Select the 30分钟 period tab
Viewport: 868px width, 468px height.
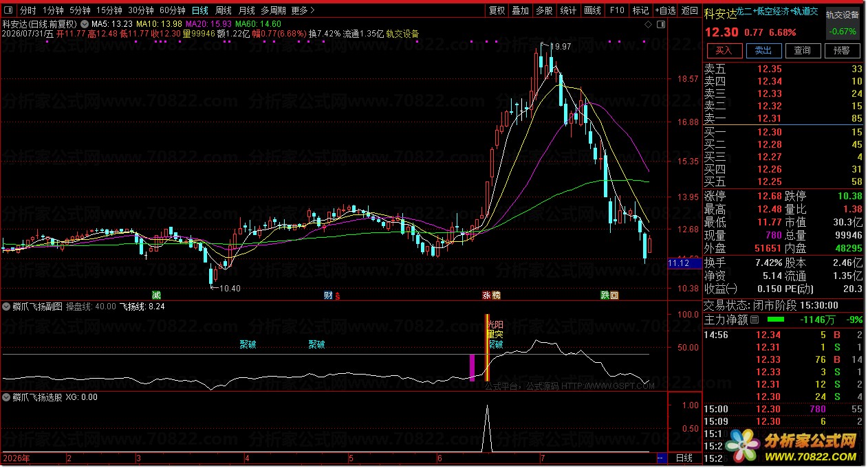pyautogui.click(x=141, y=10)
